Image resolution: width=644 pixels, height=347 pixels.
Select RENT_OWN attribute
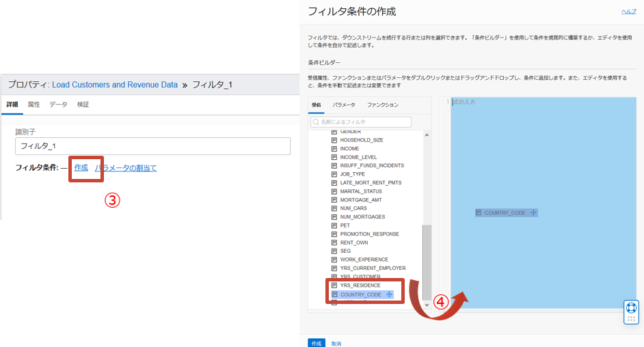pos(354,242)
